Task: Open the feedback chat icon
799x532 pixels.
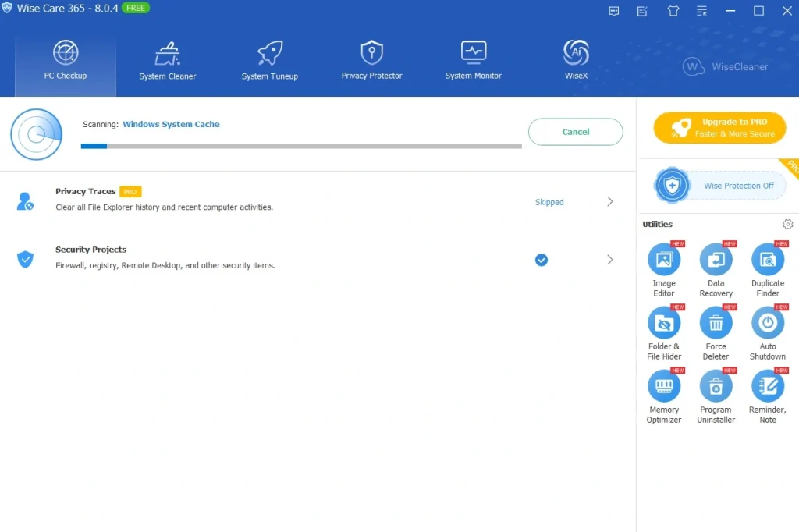Action: pyautogui.click(x=613, y=11)
